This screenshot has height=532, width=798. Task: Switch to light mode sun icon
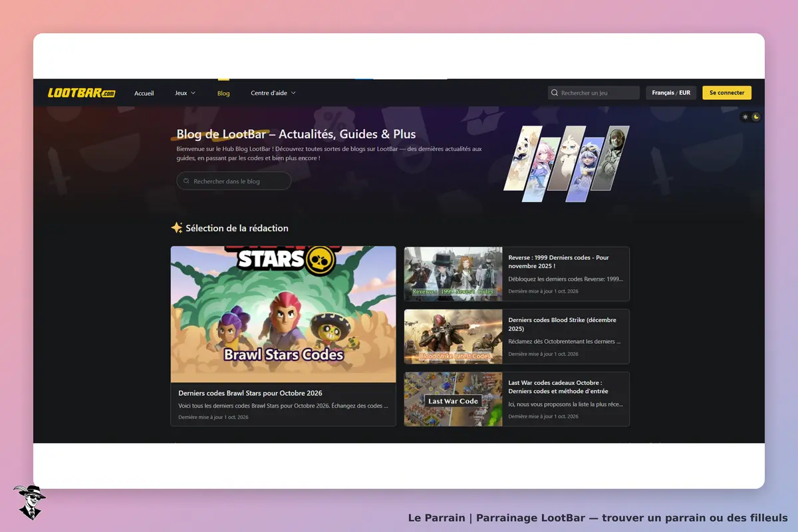point(745,117)
